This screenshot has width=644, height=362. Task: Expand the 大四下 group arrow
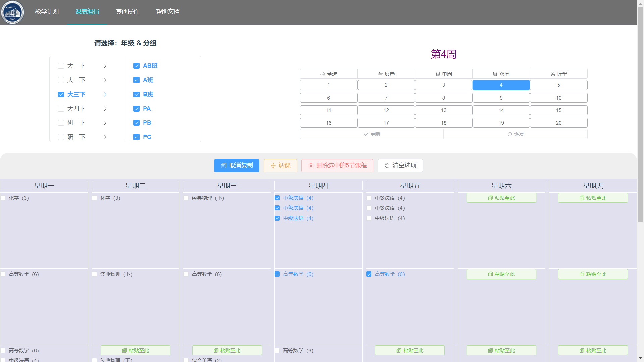[x=105, y=109]
